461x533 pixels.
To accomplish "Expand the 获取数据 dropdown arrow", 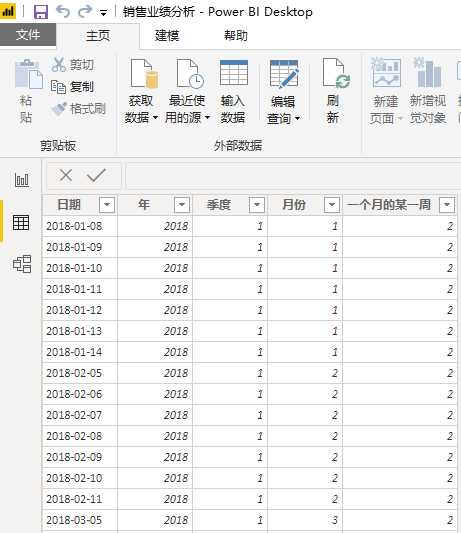I will (155, 118).
